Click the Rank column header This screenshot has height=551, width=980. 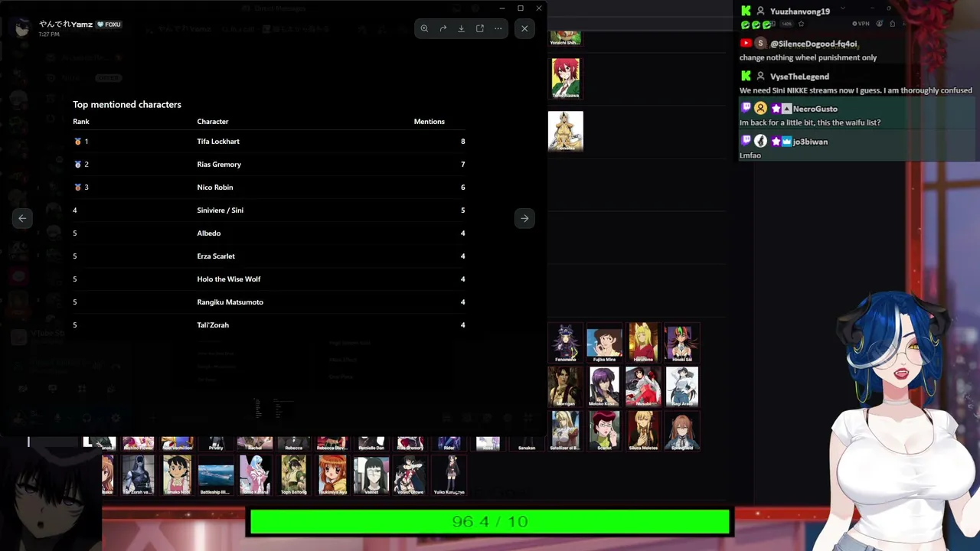pos(81,122)
